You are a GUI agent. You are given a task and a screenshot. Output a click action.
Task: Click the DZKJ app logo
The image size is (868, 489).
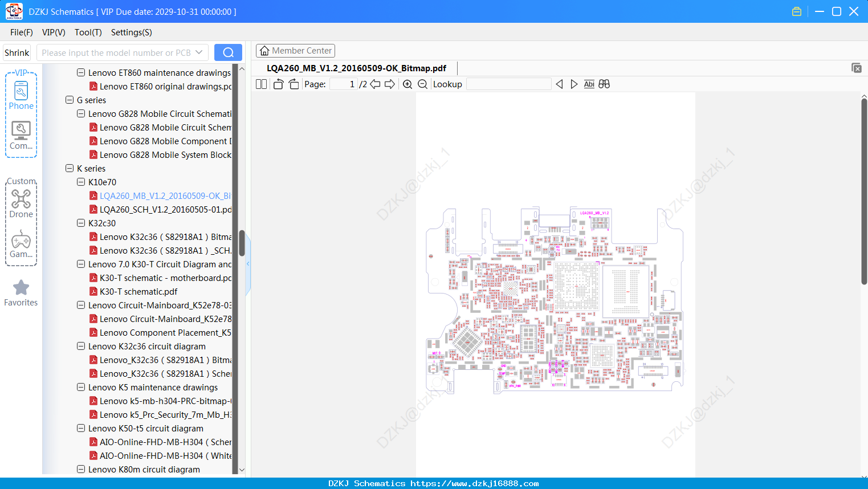point(14,11)
